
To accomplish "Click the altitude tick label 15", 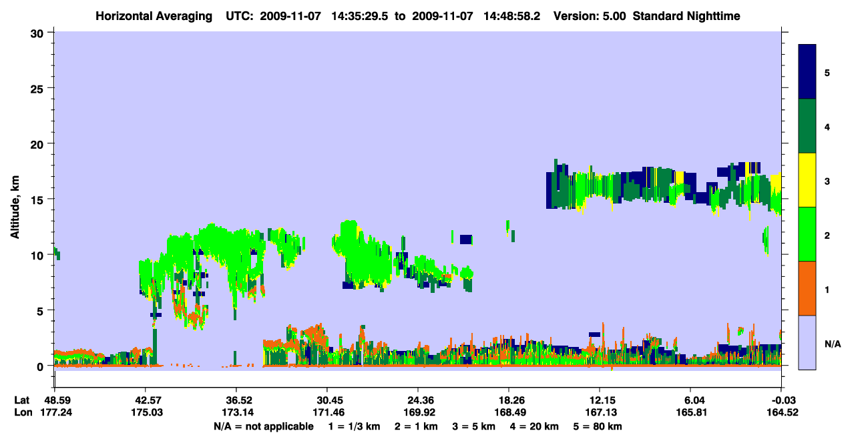I will tap(39, 199).
